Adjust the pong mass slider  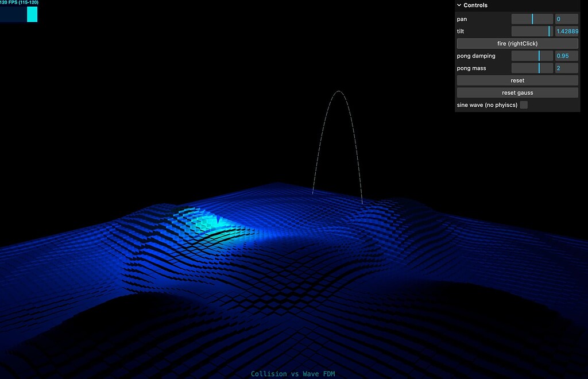point(532,68)
